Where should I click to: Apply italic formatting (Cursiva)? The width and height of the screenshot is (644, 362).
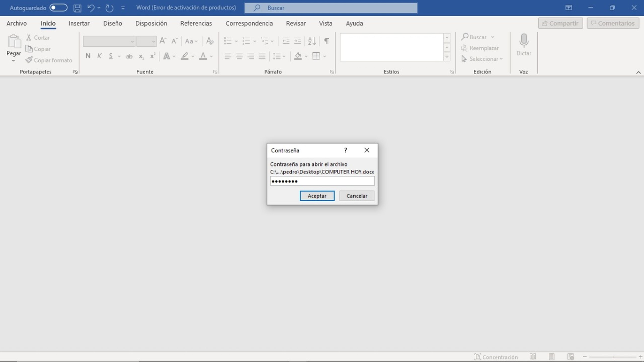pyautogui.click(x=99, y=56)
